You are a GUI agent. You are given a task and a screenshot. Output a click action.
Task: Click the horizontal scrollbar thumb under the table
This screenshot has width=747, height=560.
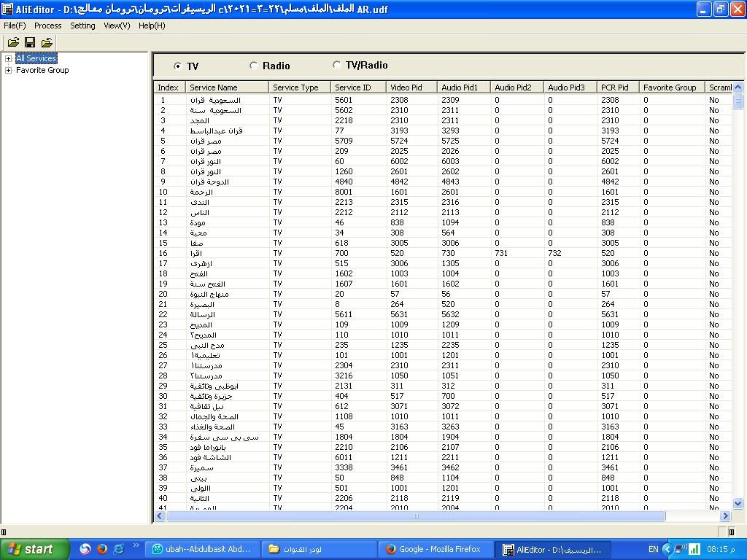click(x=416, y=516)
